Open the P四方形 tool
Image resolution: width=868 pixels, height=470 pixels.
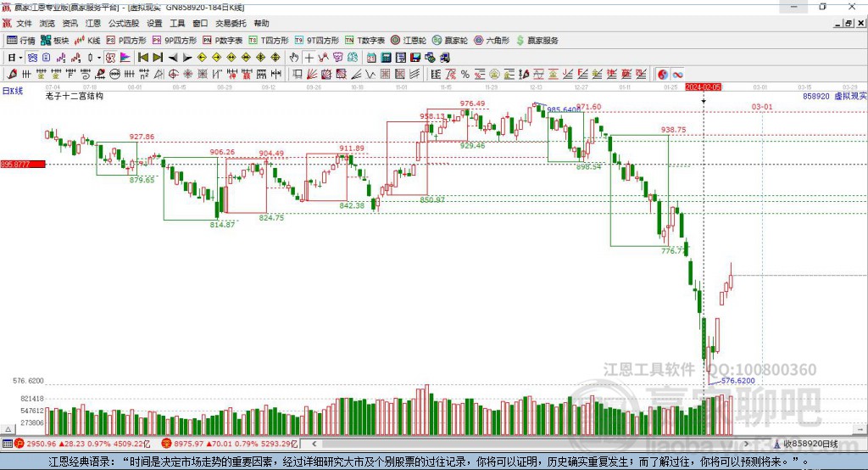point(126,41)
